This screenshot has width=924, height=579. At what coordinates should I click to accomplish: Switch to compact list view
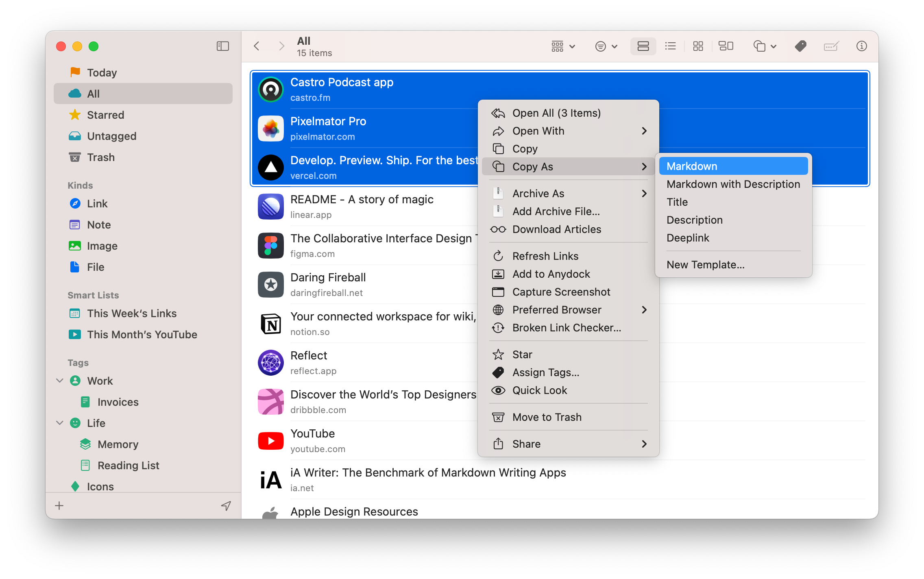tap(670, 46)
